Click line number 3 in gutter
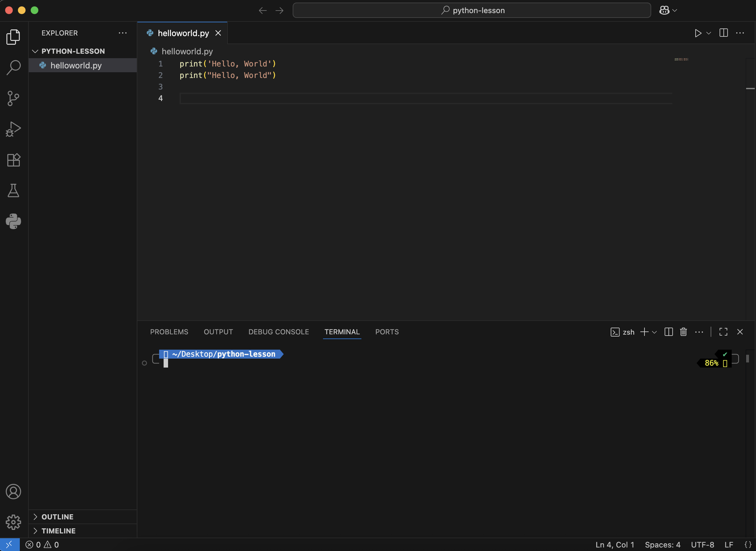 click(x=160, y=87)
